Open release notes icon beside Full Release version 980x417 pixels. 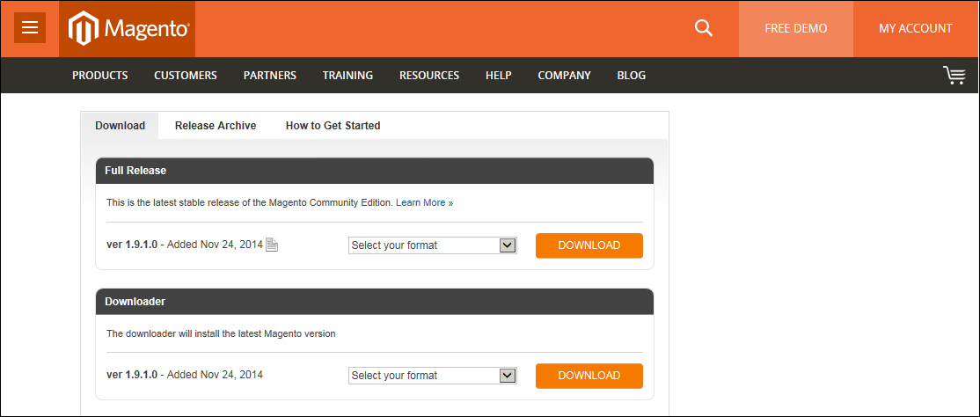click(272, 245)
